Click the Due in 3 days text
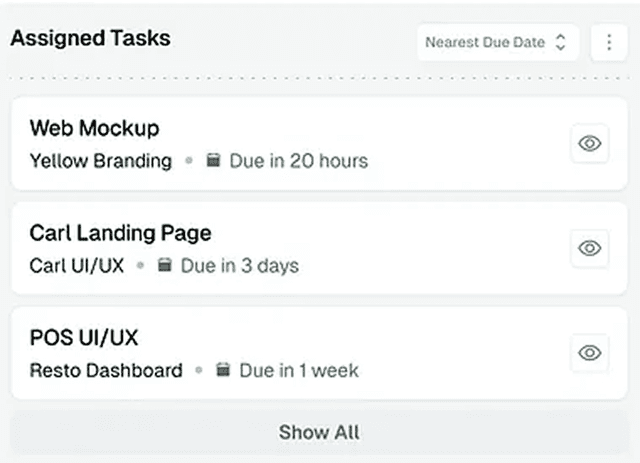Viewport: 640px width, 463px height. click(239, 265)
